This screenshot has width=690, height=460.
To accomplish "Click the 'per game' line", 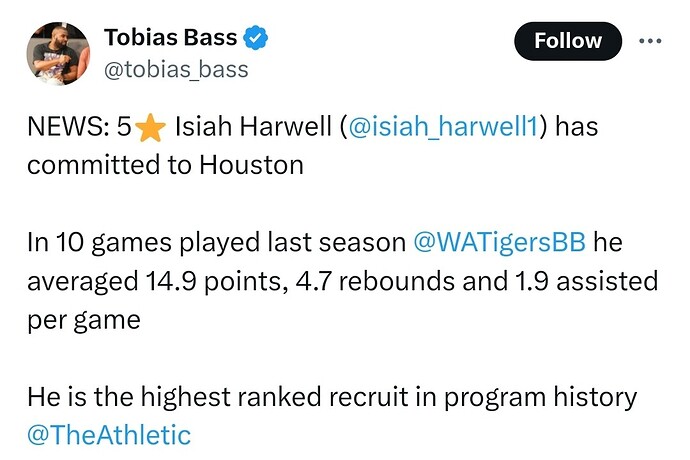I will [84, 320].
